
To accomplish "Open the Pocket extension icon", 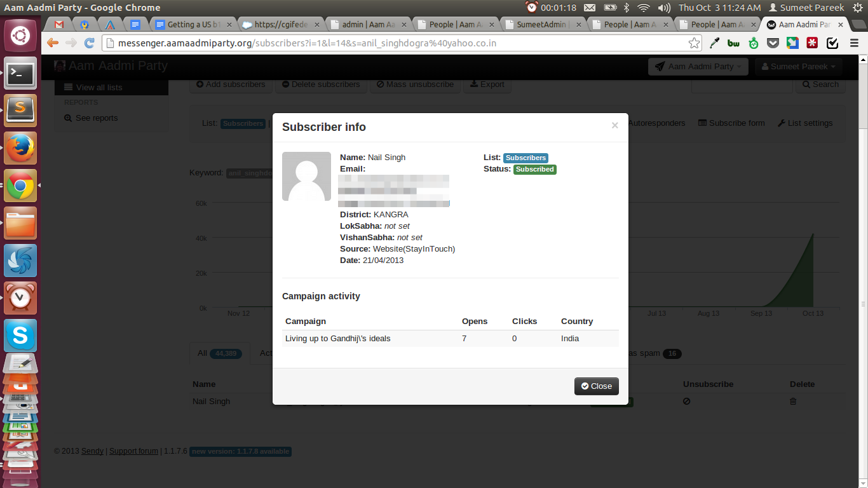I will [x=773, y=43].
